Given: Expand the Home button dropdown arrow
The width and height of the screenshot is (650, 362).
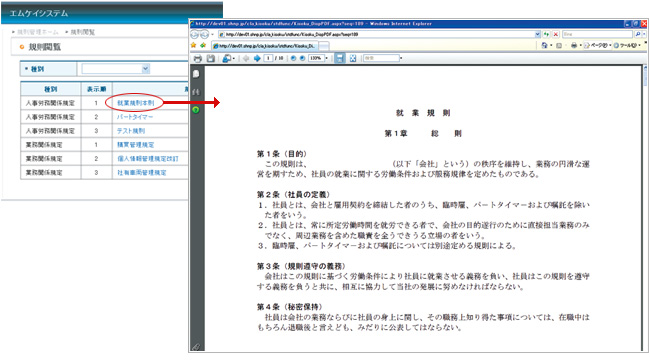Looking at the screenshot, I should 551,45.
